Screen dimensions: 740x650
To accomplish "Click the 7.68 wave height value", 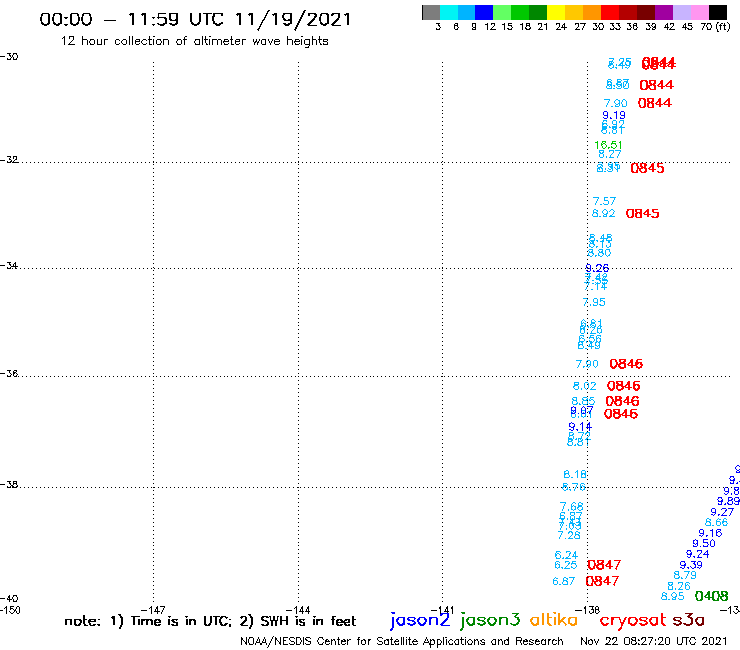I will (572, 507).
